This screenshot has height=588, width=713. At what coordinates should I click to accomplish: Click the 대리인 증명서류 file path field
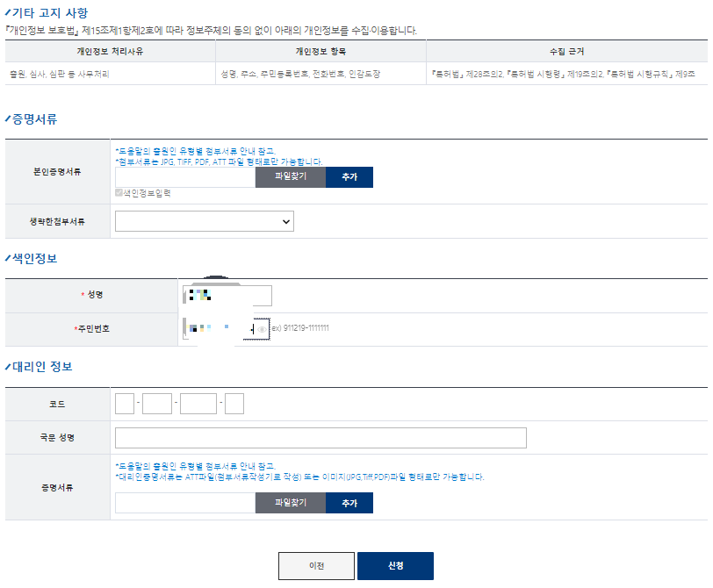click(185, 503)
